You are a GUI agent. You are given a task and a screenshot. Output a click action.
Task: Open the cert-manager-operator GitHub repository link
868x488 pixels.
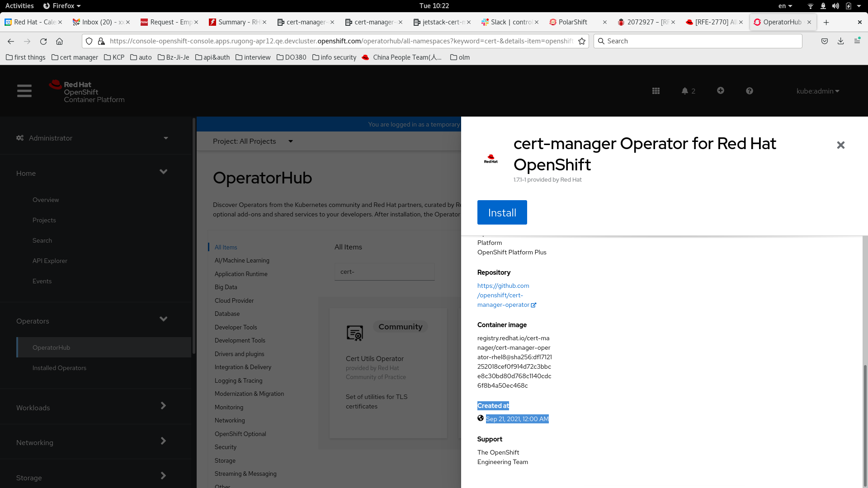coord(503,295)
